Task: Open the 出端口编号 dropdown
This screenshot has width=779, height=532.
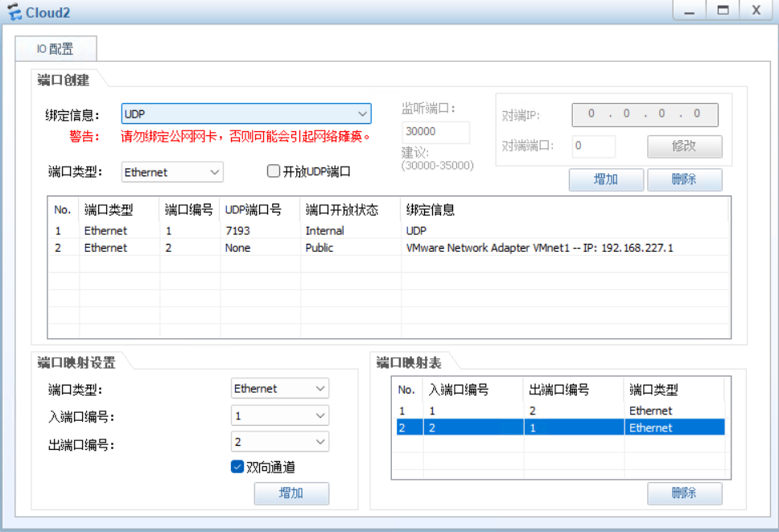Action: tap(280, 442)
